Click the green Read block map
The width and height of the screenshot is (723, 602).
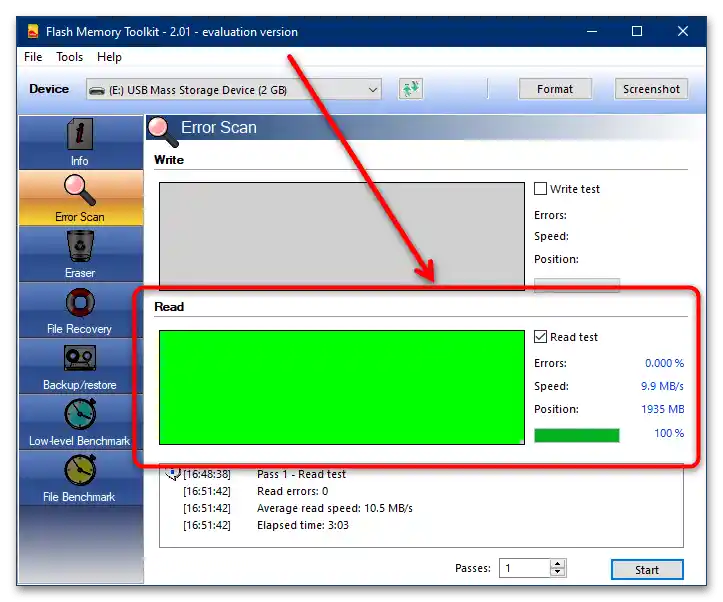point(342,387)
